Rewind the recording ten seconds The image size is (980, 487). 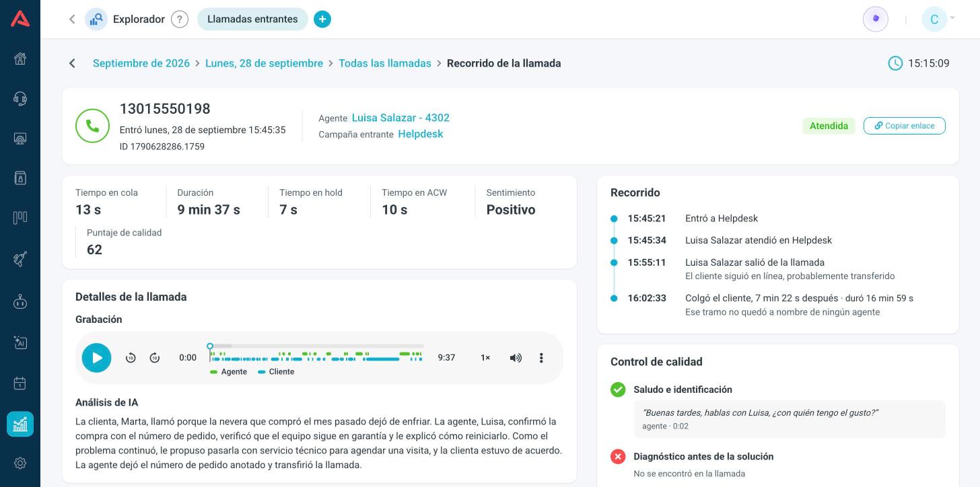[x=131, y=358]
